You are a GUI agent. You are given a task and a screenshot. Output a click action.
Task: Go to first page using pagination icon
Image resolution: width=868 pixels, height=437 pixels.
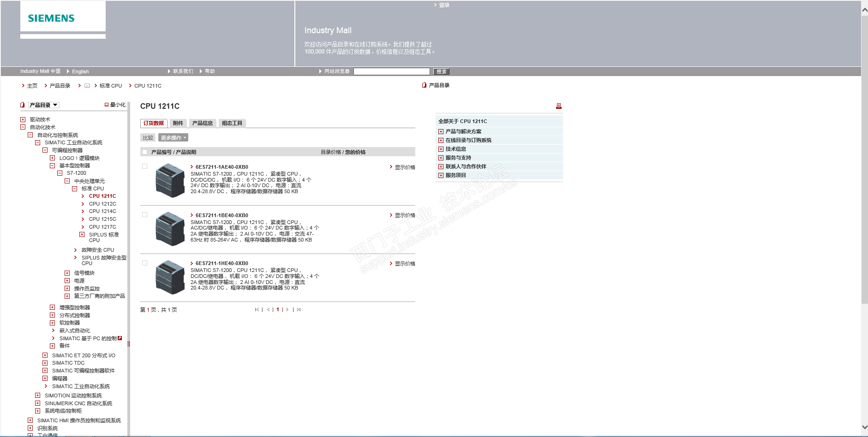257,310
